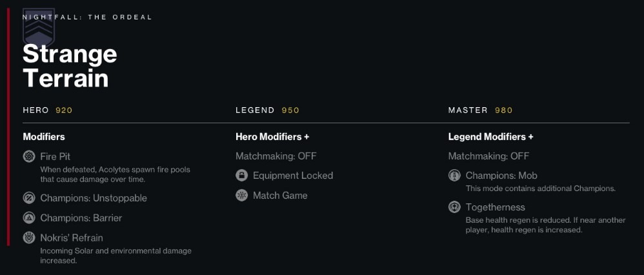Click Matchmaking: OFF under Master
This screenshot has height=275, width=644.
point(488,156)
